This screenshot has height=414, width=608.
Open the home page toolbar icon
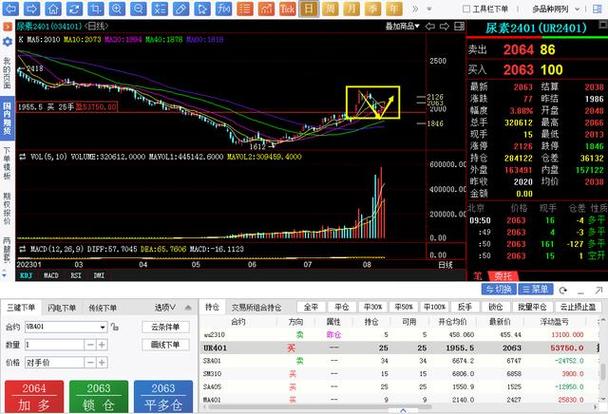click(53, 9)
